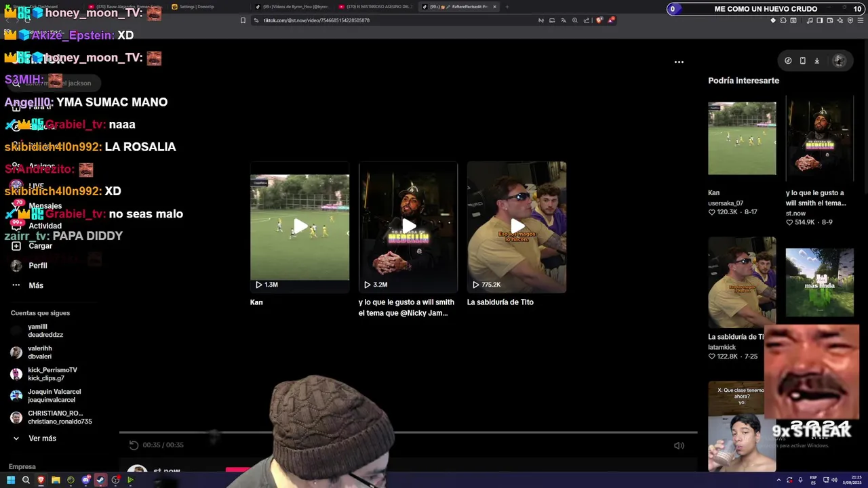The height and width of the screenshot is (488, 868).
Task: Open File Explorer from the taskbar
Action: 56,480
